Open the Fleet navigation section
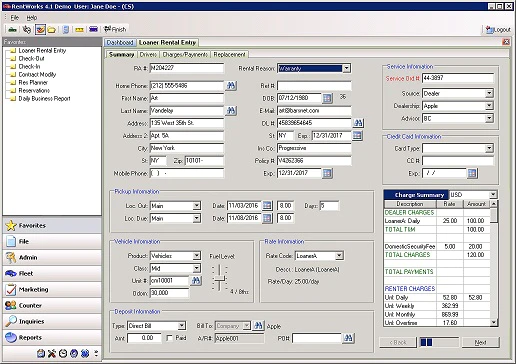 (x=52, y=274)
